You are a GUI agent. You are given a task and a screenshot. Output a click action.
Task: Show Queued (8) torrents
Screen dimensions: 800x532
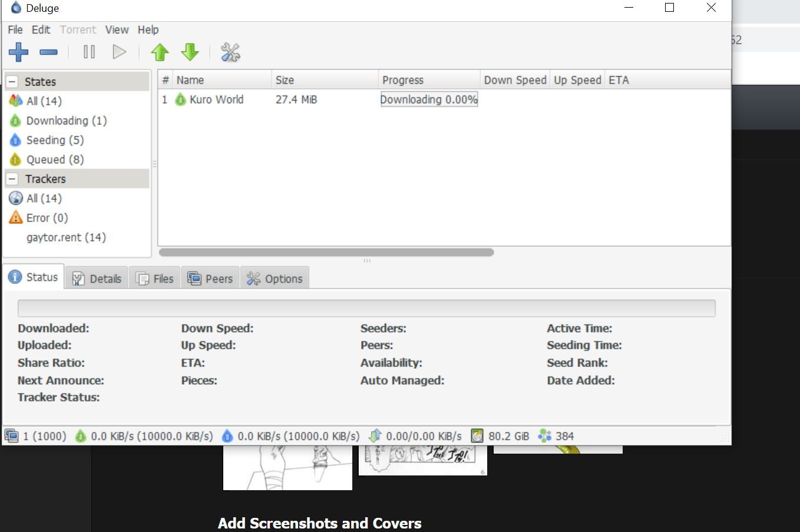pyautogui.click(x=54, y=160)
